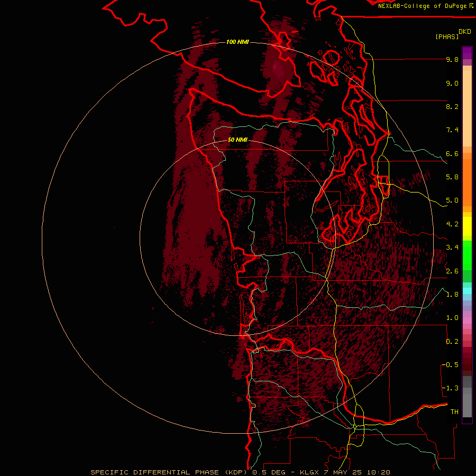The width and height of the screenshot is (476, 476).
Task: Click the 9.8 scale value
Action: [x=452, y=59]
